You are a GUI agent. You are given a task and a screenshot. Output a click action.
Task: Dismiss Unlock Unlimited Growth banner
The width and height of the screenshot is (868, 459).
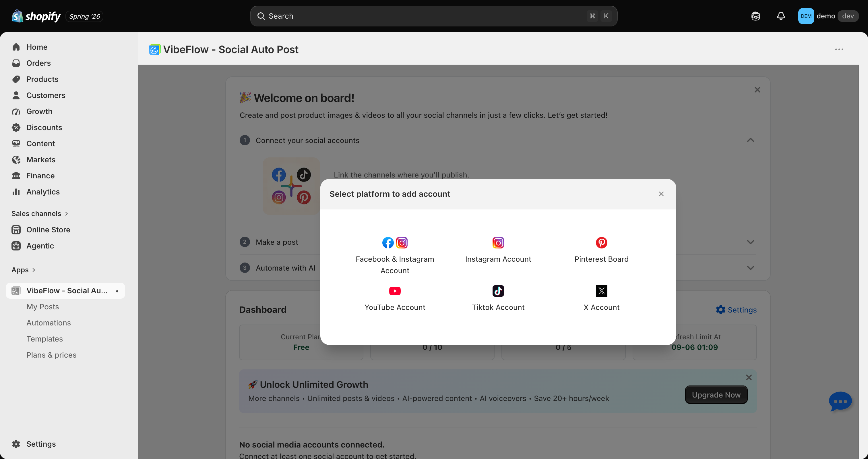point(748,378)
